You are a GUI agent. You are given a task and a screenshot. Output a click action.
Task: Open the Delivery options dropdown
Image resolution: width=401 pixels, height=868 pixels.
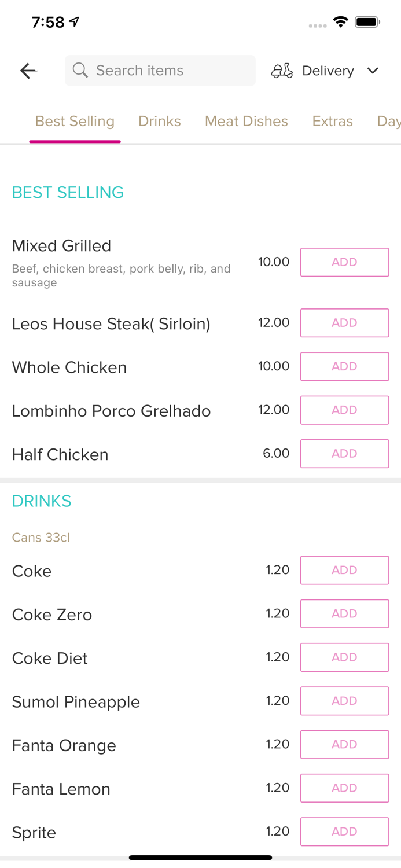pyautogui.click(x=328, y=71)
